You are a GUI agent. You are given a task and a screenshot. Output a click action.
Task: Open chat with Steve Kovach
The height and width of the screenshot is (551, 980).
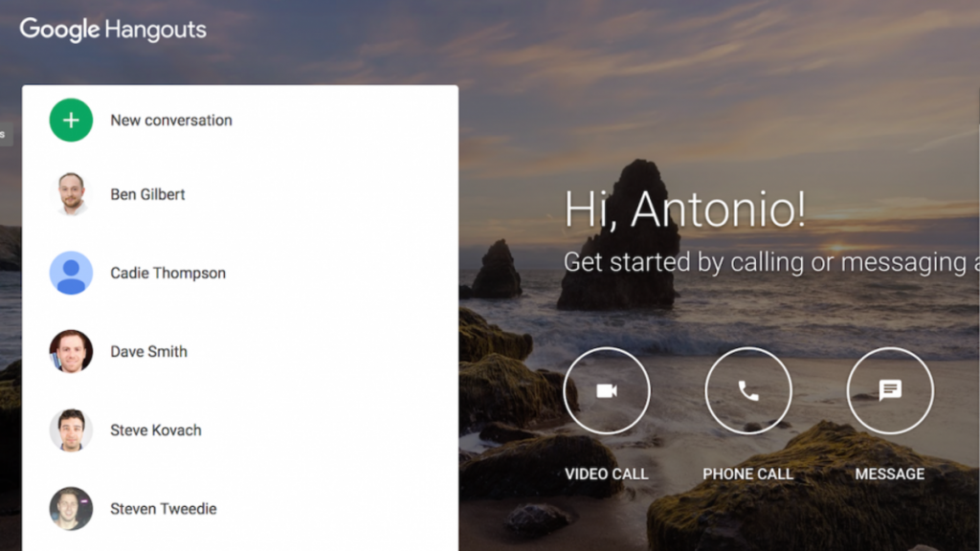pos(156,430)
